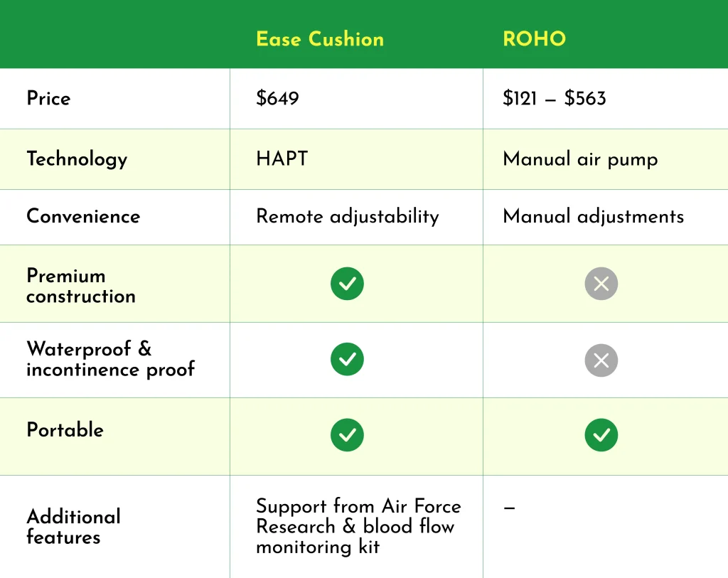Click the HAPT technology cell

click(x=282, y=159)
